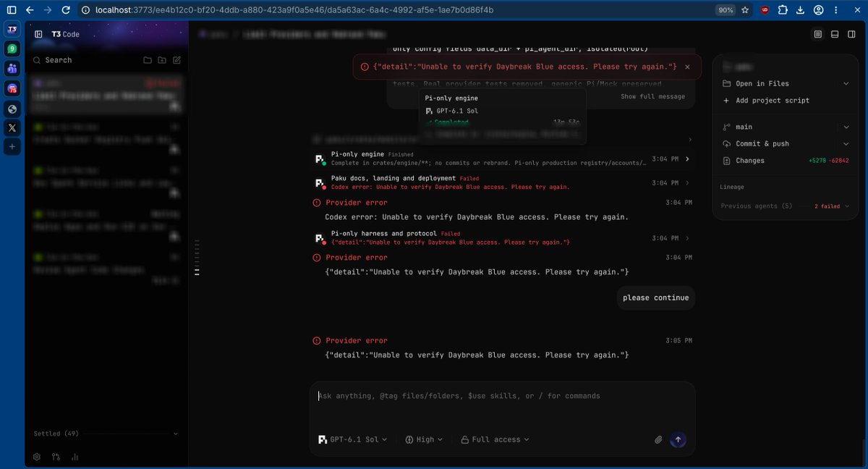Viewport: 868px width, 469px height.
Task: Bookmark this page with the star icon
Action: [745, 10]
